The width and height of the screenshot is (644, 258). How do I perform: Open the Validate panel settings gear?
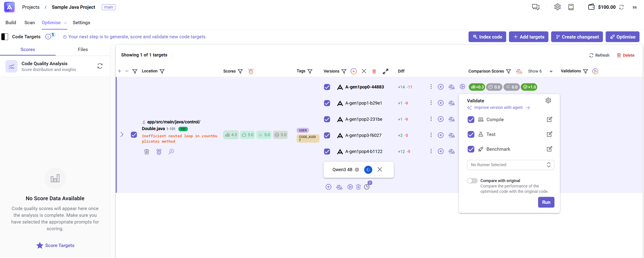point(548,100)
